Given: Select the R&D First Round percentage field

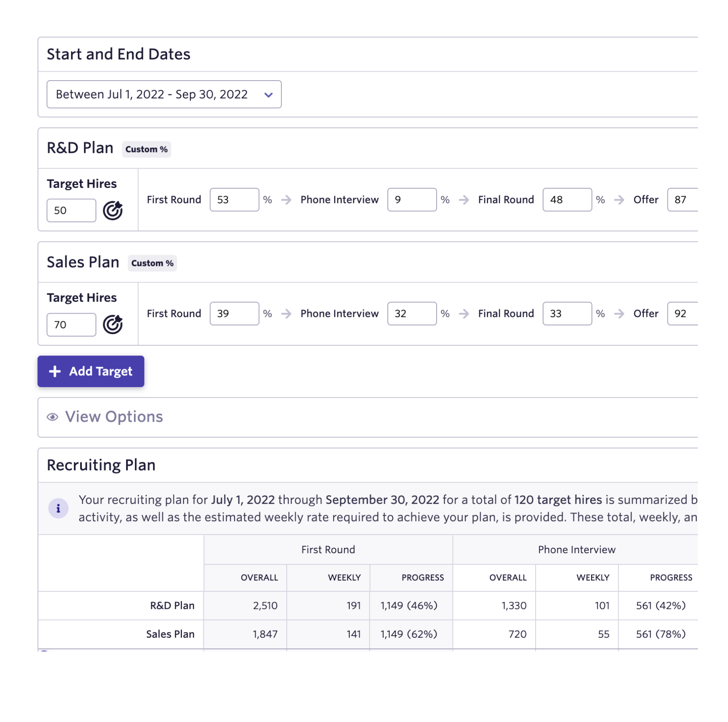Looking at the screenshot, I should click(x=234, y=200).
